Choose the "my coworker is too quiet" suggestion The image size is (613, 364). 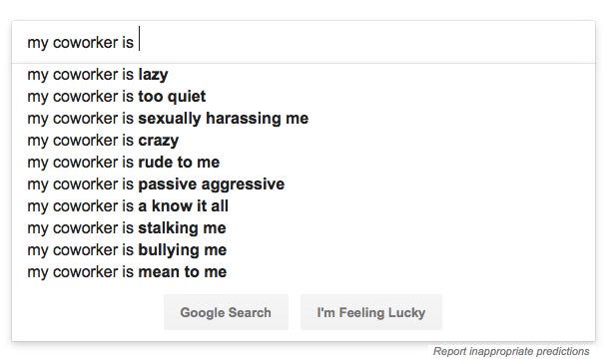304,96
